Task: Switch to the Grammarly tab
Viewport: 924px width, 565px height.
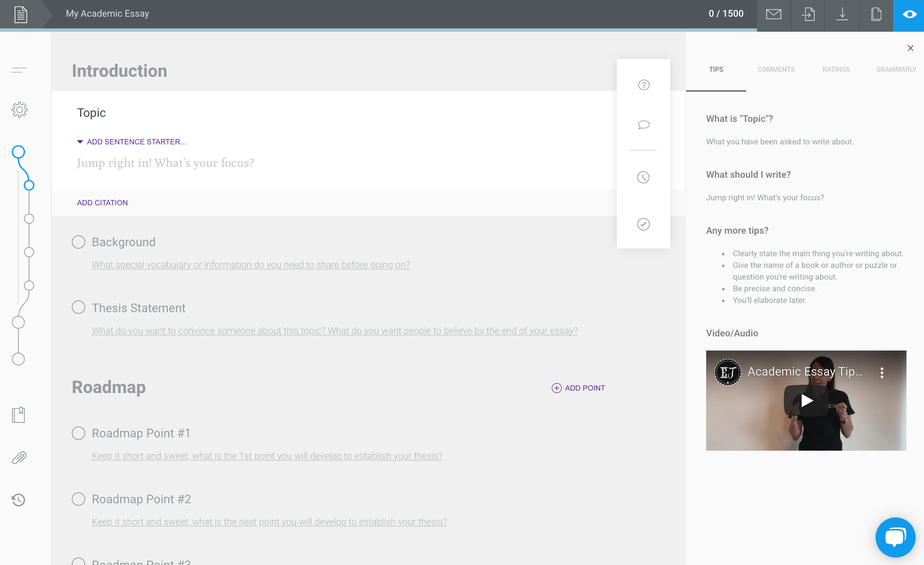Action: [896, 69]
